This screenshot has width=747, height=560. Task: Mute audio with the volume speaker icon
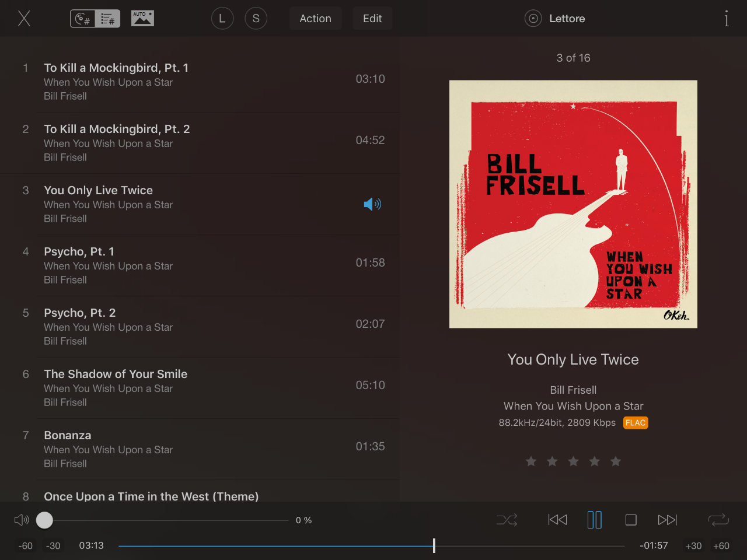pyautogui.click(x=22, y=520)
